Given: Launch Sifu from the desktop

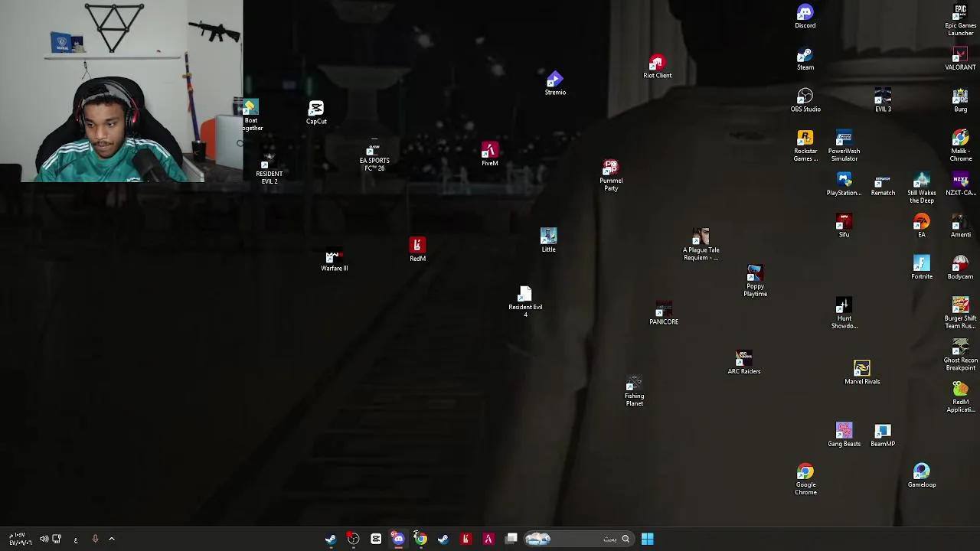Looking at the screenshot, I should click(844, 226).
